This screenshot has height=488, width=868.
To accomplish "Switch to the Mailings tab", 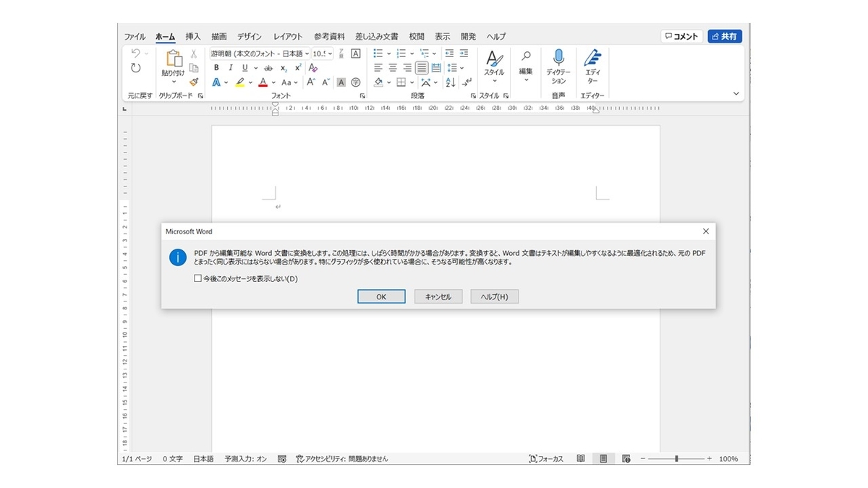I will pos(377,36).
